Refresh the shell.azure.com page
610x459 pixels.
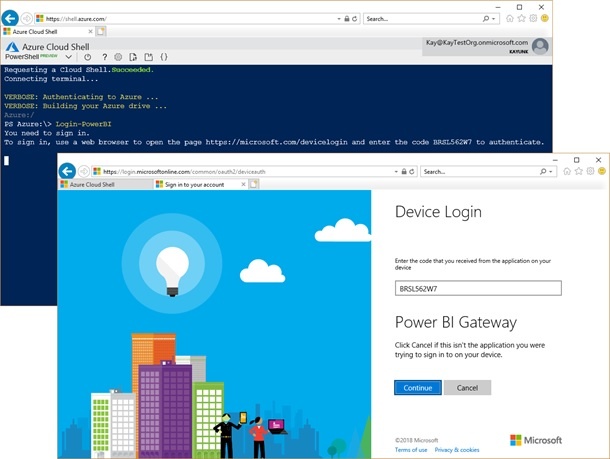click(354, 19)
